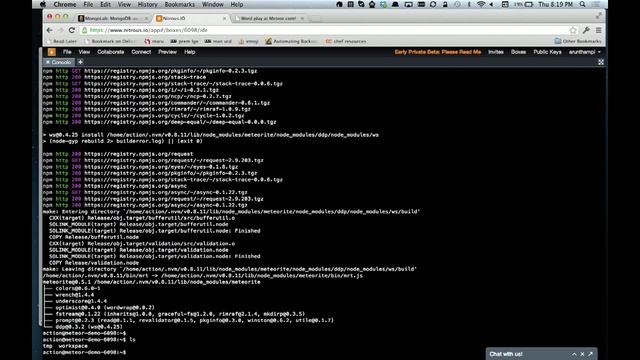Close the Nitrous.IO browser tab
Viewport: 640px width, 360px height.
point(224,18)
